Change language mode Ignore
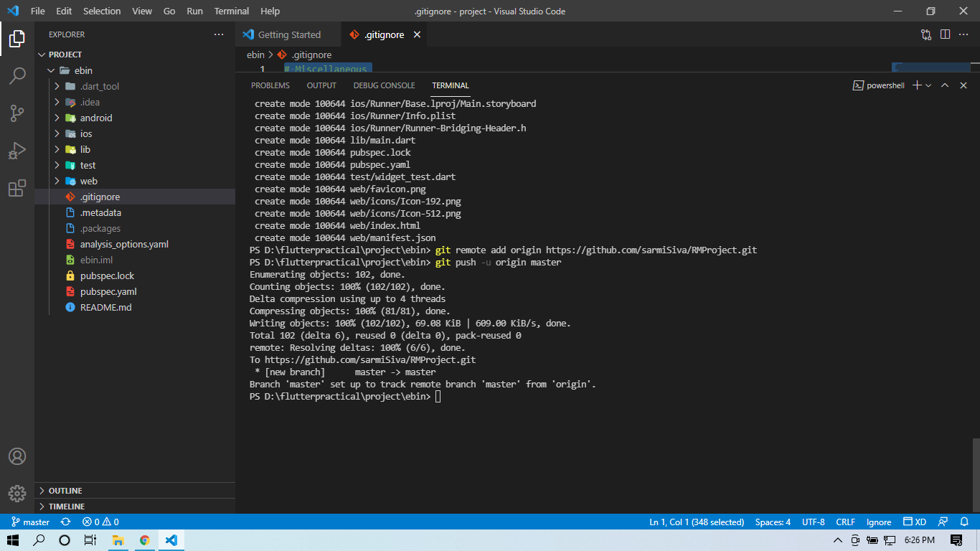The image size is (980, 551). pos(879,522)
